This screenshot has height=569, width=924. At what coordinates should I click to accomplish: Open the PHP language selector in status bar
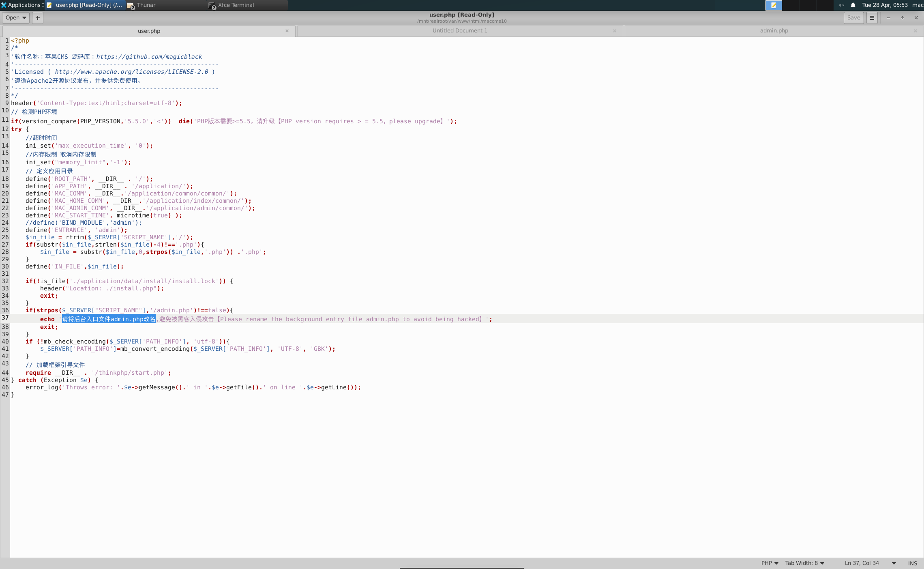click(770, 563)
